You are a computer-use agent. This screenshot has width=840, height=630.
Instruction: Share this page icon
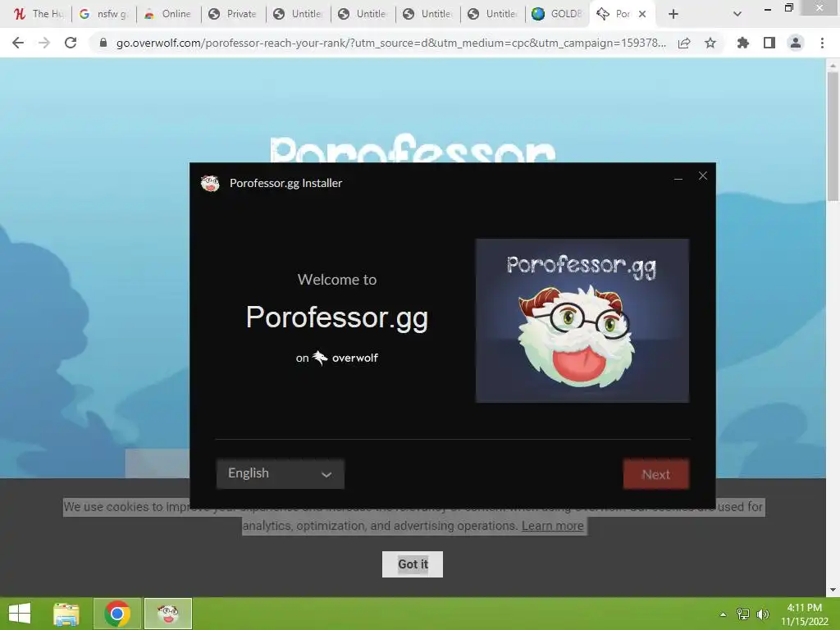[684, 43]
